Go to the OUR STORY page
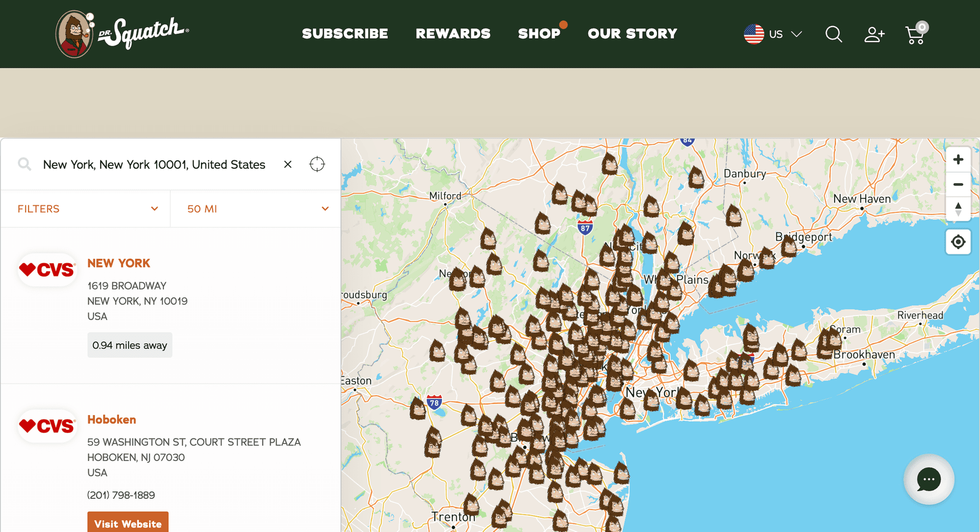Viewport: 980px width, 532px height. pyautogui.click(x=632, y=34)
